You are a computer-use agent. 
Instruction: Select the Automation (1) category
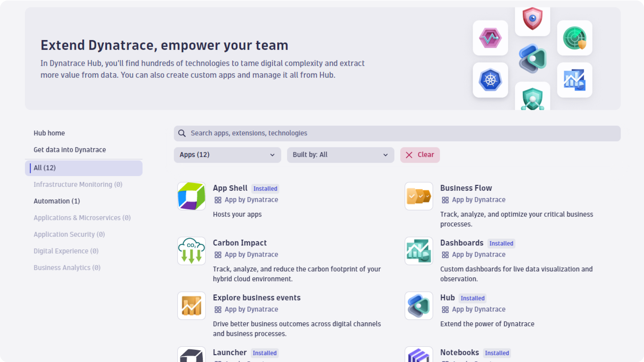(x=57, y=201)
